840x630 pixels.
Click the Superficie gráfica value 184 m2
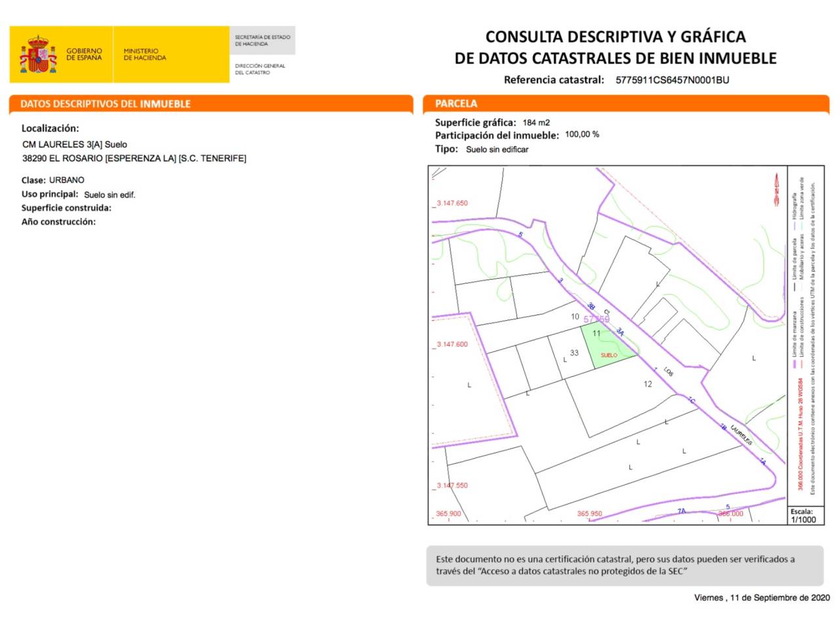coord(536,123)
